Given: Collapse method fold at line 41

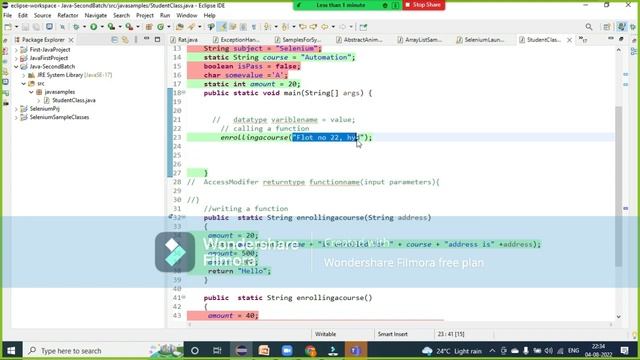Looking at the screenshot, I should (x=184, y=297).
